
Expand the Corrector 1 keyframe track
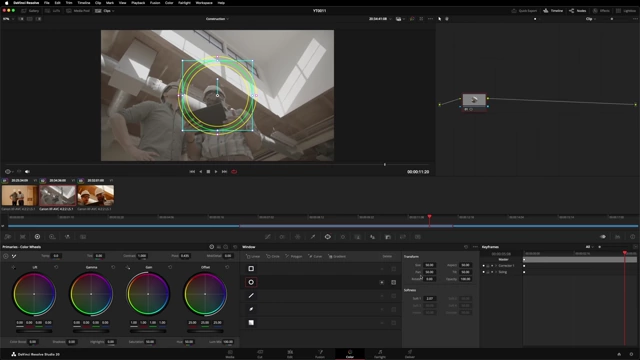(x=496, y=266)
